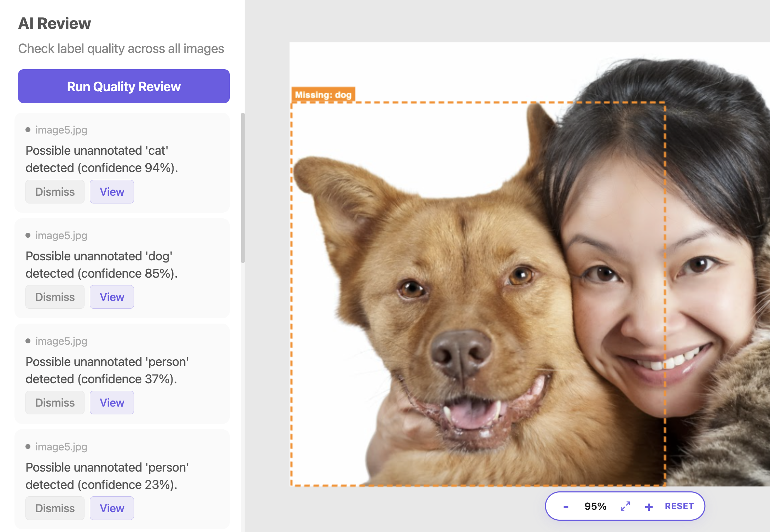Click the image5.jpg filename on the dog card
The width and height of the screenshot is (770, 532).
coord(61,235)
